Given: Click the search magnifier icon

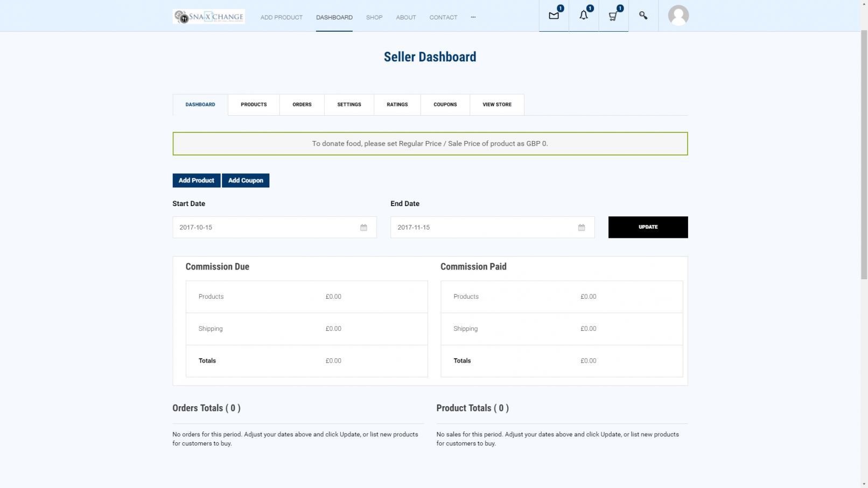Looking at the screenshot, I should tap(643, 16).
